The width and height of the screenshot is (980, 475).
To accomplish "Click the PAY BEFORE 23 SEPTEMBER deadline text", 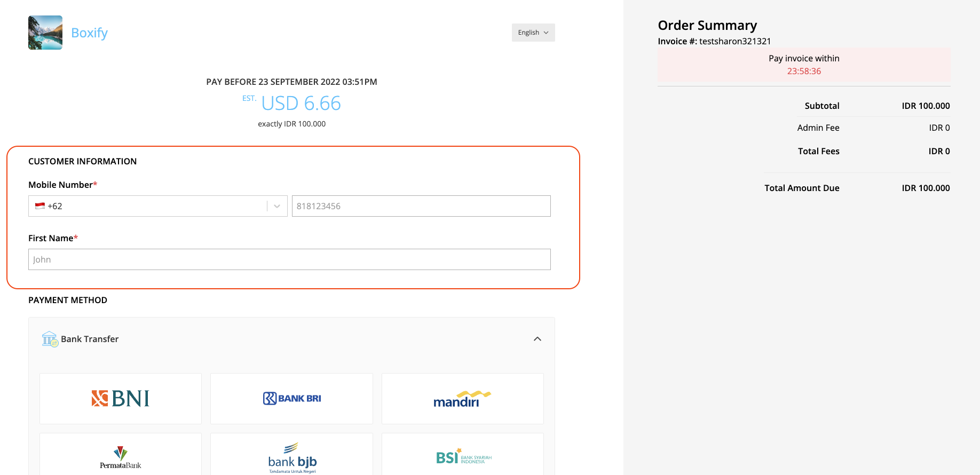I will [291, 82].
